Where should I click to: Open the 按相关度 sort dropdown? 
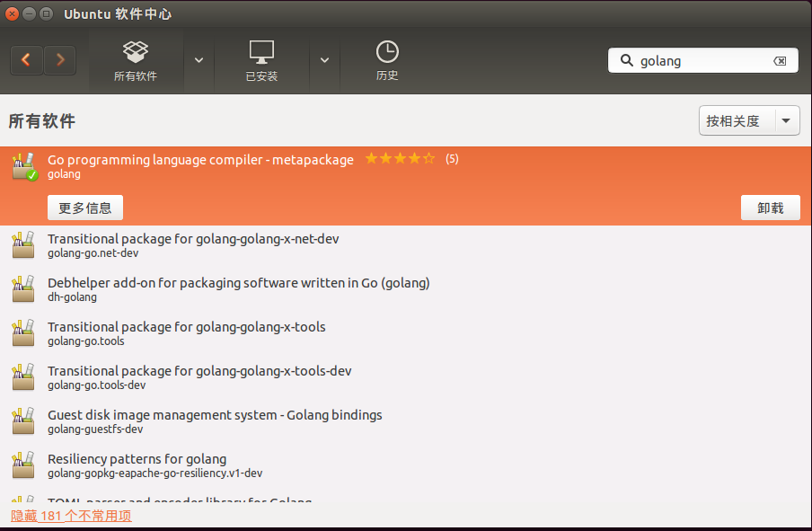tap(749, 120)
